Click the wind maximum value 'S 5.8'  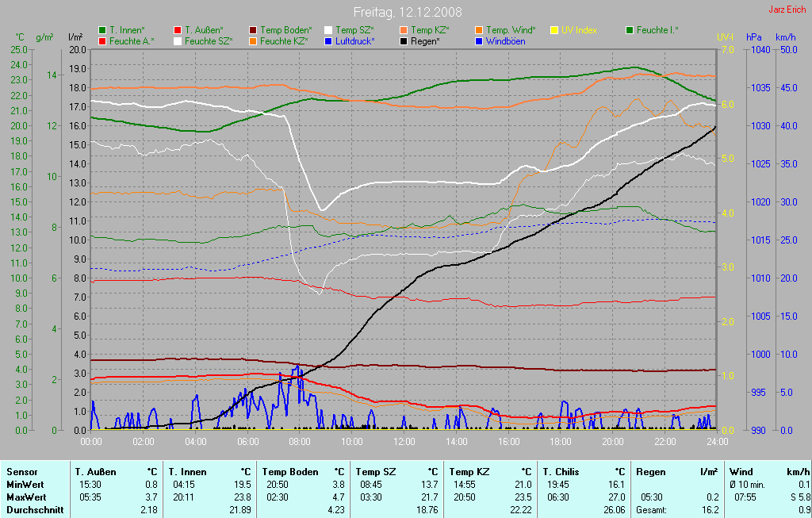(799, 497)
